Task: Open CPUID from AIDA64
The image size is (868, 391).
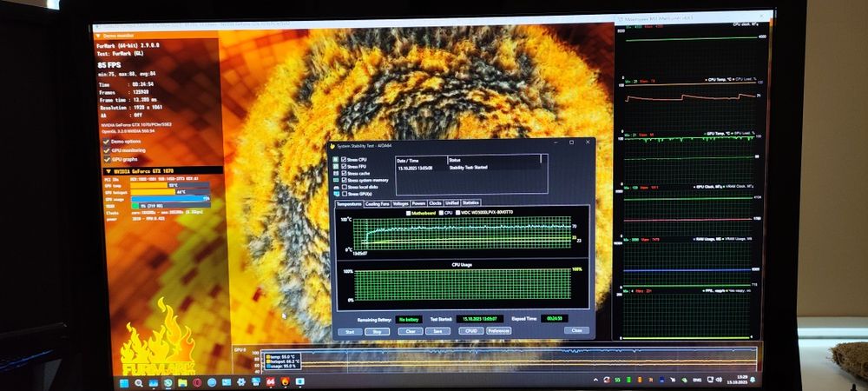Action: point(471,331)
